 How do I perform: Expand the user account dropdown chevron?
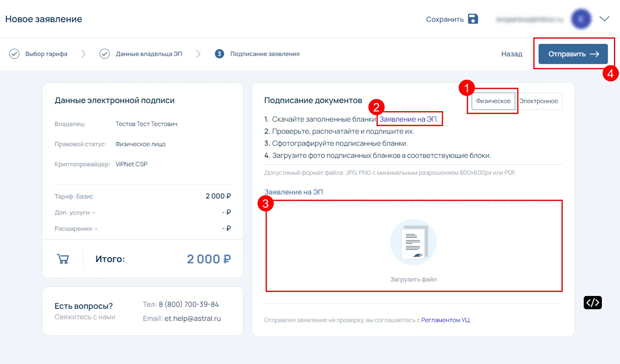[604, 19]
